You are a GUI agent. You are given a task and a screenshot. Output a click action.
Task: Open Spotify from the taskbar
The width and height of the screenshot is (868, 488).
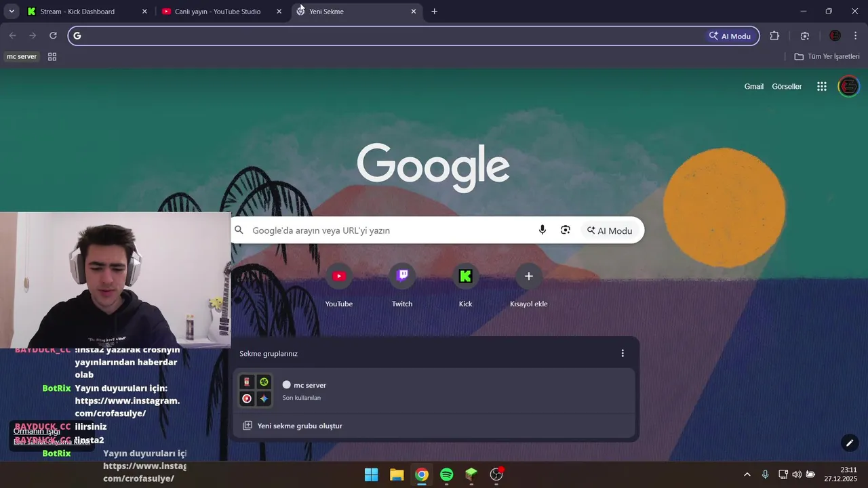[x=447, y=474]
